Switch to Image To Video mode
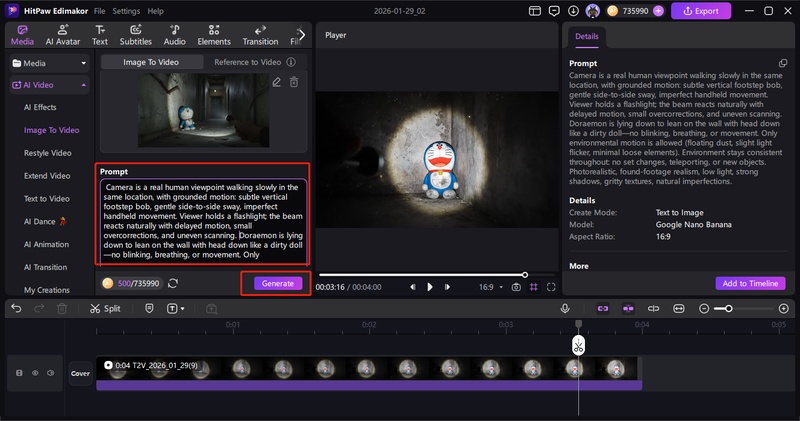Viewport: 800px width, 421px height. click(x=151, y=62)
